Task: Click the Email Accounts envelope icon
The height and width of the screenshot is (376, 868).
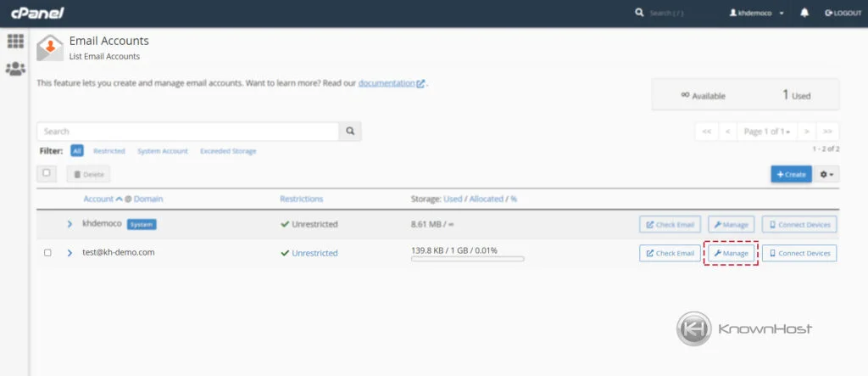Action: [x=50, y=48]
